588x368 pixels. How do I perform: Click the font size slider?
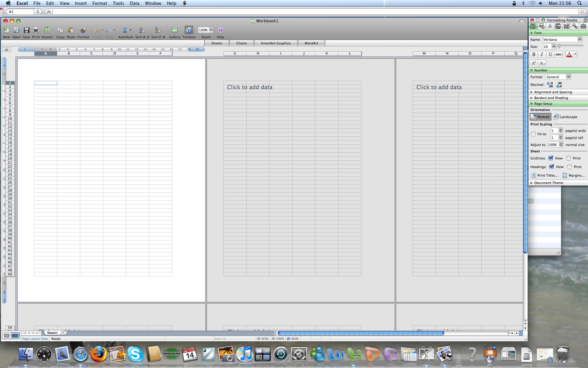coord(570,46)
